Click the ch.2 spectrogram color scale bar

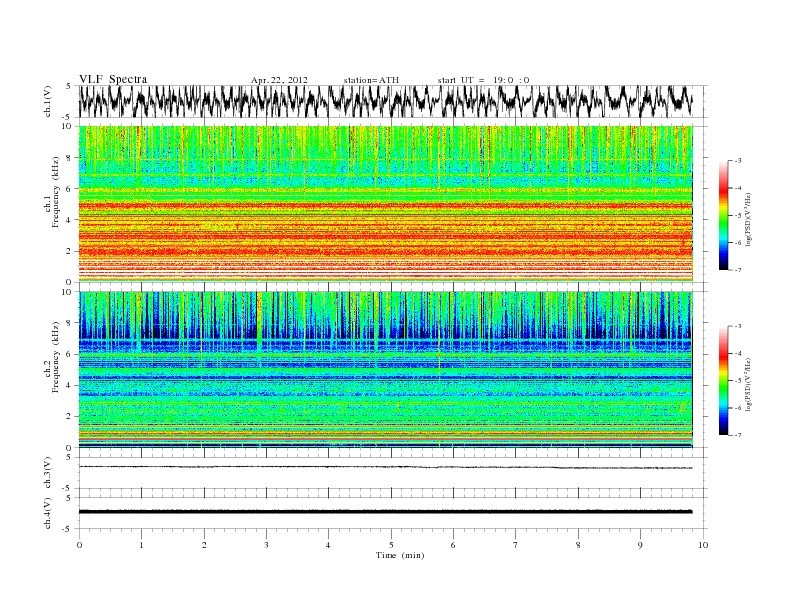point(724,380)
